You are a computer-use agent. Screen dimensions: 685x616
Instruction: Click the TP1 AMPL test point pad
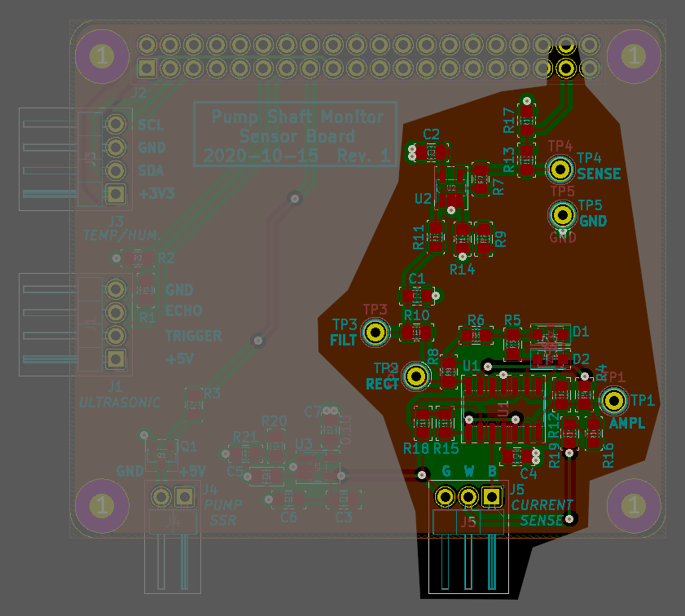[614, 400]
